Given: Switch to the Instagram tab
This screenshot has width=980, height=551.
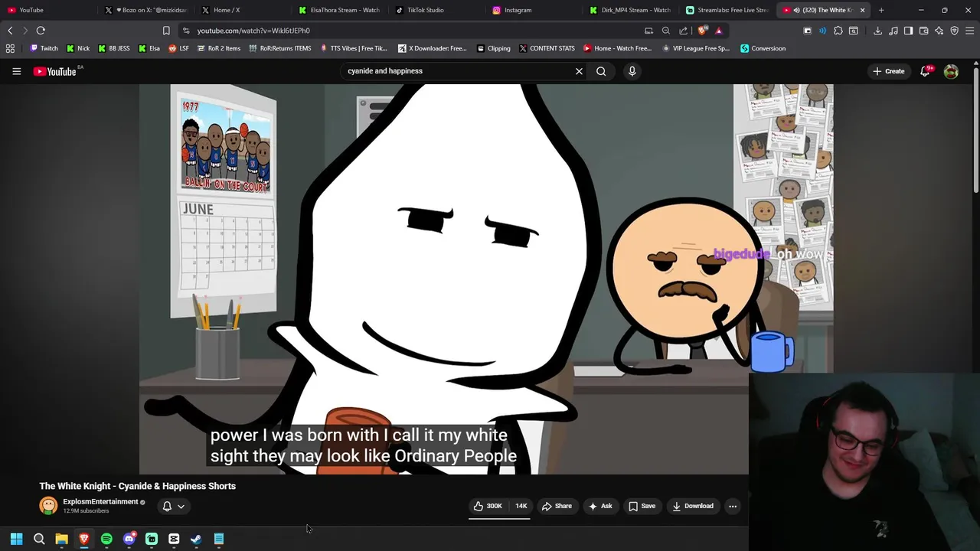Looking at the screenshot, I should (x=534, y=10).
